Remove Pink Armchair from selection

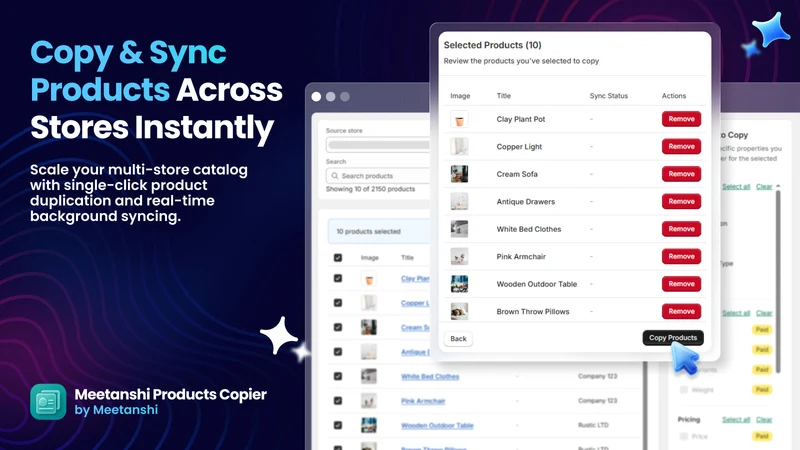point(681,257)
